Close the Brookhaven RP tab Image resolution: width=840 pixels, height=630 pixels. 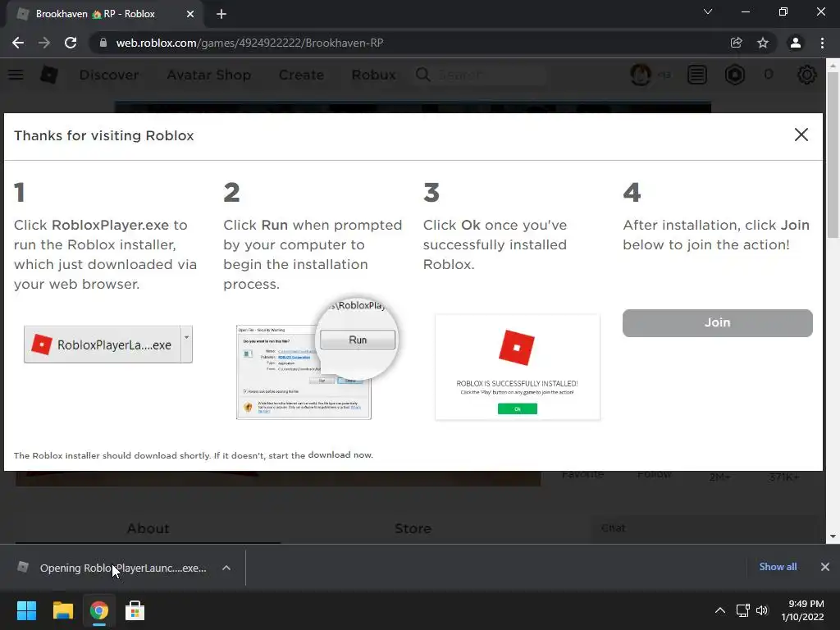tap(190, 14)
